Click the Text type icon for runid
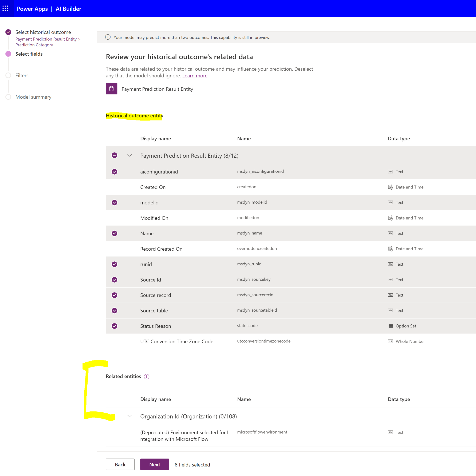Screen dimensions: 476x476 [x=390, y=264]
